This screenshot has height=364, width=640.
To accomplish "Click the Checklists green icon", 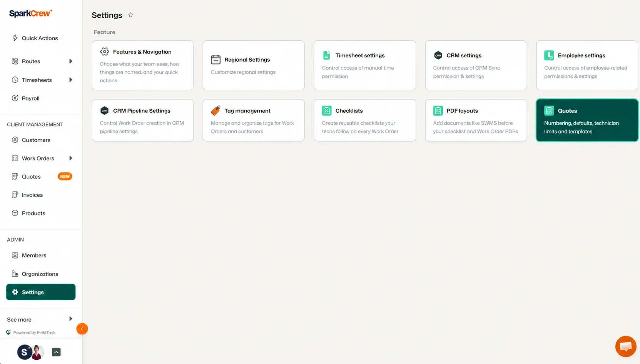I will click(x=326, y=110).
